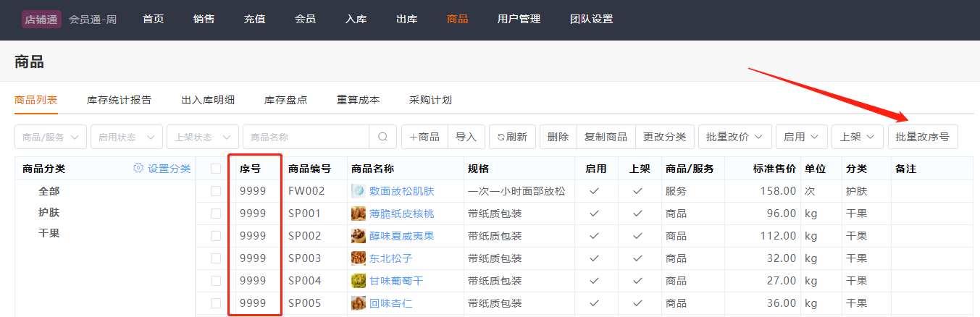This screenshot has height=317, width=980.
Task: Check the box for row SP001
Action: pyautogui.click(x=216, y=214)
